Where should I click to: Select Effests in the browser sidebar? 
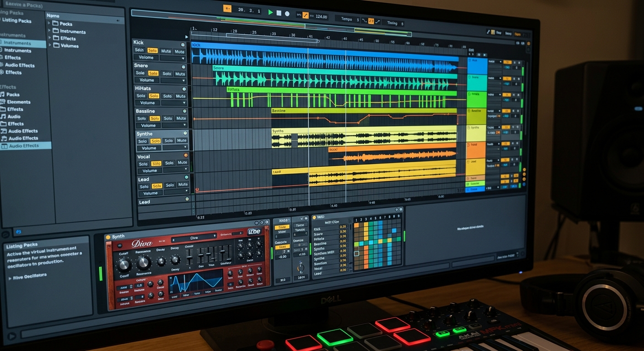tap(15, 109)
